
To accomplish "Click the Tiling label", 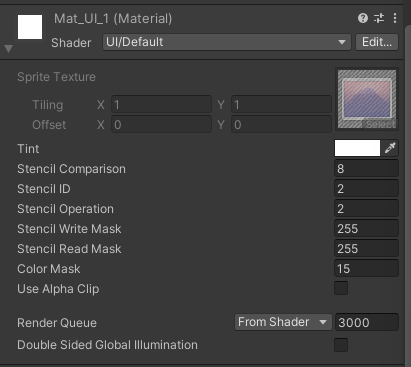I will point(48,105).
